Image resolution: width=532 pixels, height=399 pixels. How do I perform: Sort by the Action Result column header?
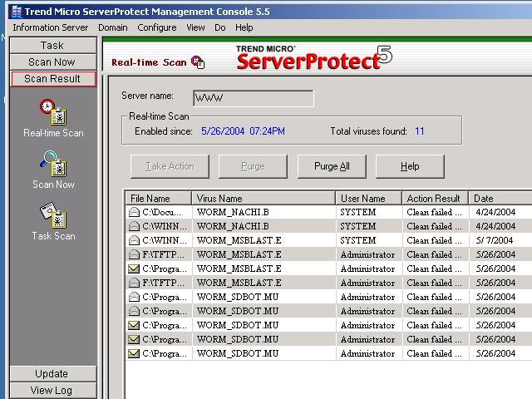[x=436, y=199]
